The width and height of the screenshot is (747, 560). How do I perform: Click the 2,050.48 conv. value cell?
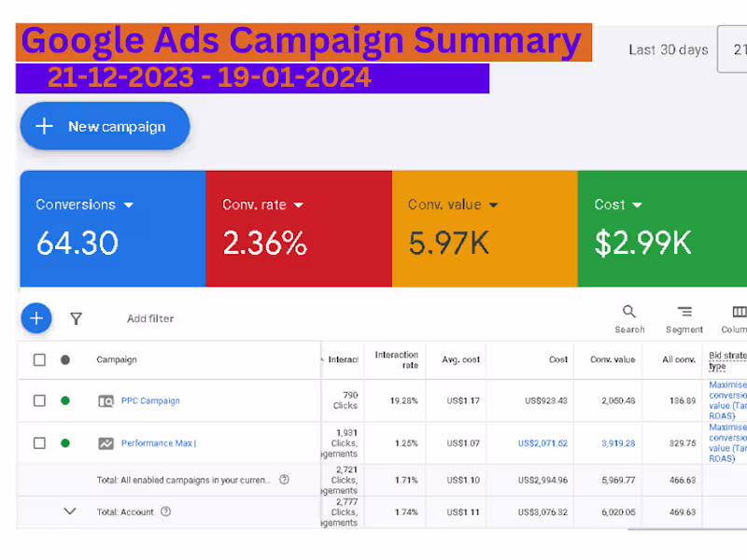click(x=618, y=401)
